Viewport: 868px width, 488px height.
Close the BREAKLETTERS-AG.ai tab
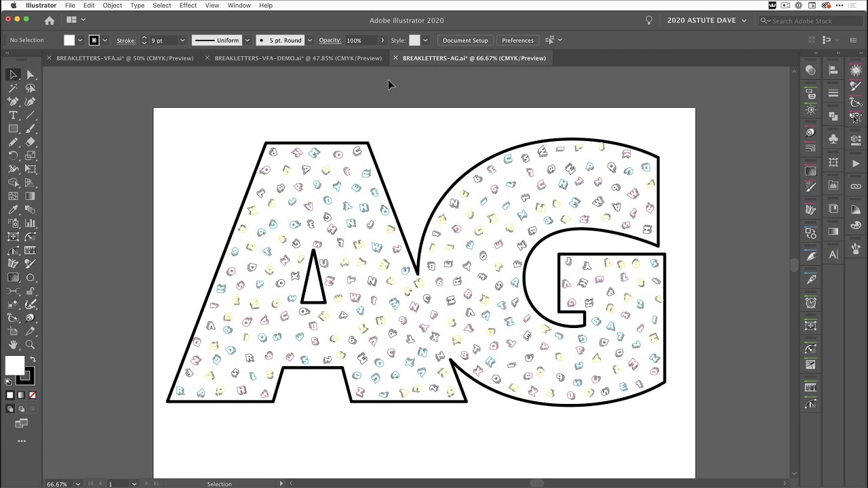click(x=395, y=58)
